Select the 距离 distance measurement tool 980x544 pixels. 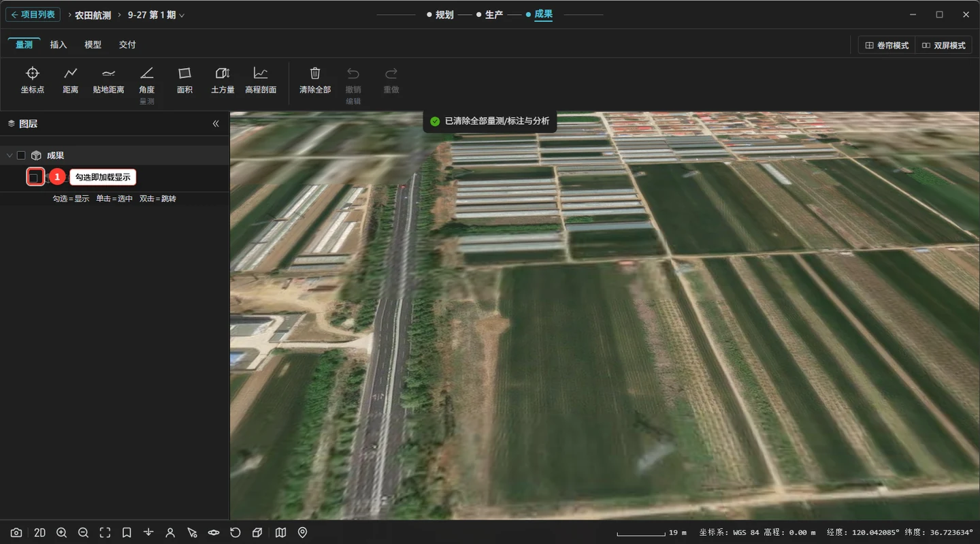point(71,80)
